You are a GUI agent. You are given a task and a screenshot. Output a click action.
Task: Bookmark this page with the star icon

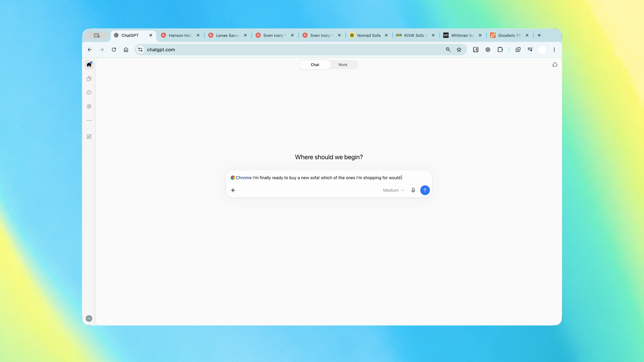tap(459, 50)
